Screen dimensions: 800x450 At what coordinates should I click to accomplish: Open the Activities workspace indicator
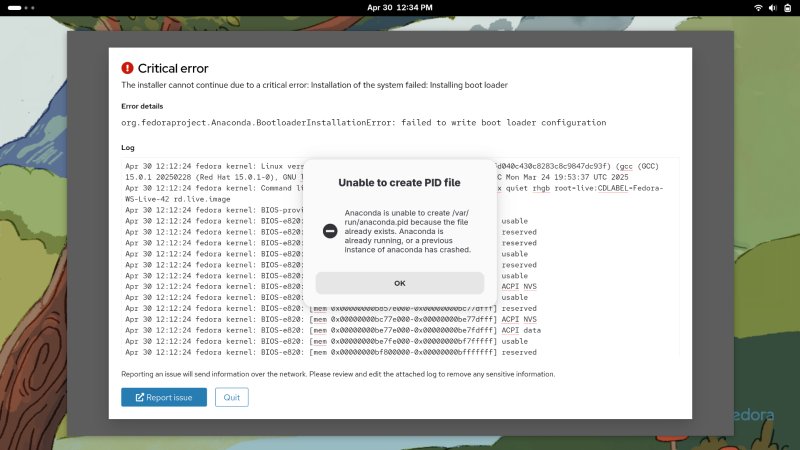[x=21, y=8]
